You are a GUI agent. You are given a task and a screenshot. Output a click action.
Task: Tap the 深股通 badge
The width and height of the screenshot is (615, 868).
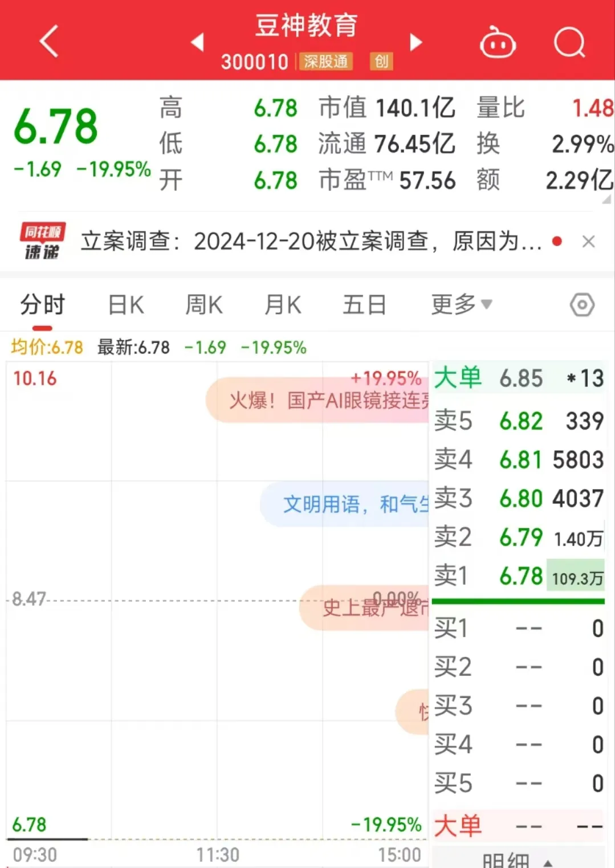[326, 62]
